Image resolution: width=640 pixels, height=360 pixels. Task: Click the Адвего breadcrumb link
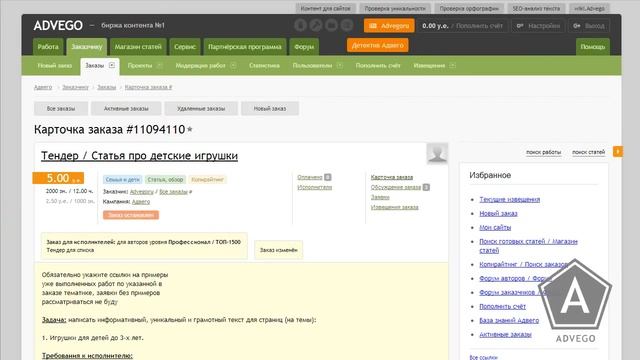[43, 87]
